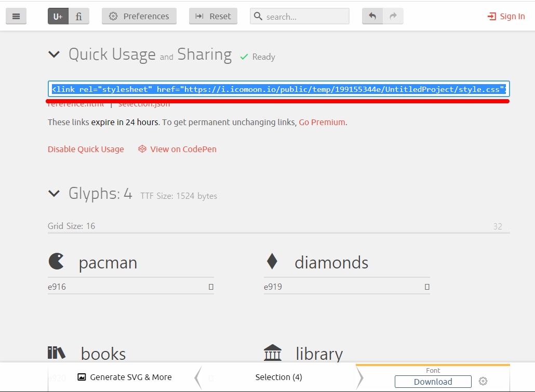Sign In to IcoMoon
Screen dimensions: 535x392
(506, 17)
